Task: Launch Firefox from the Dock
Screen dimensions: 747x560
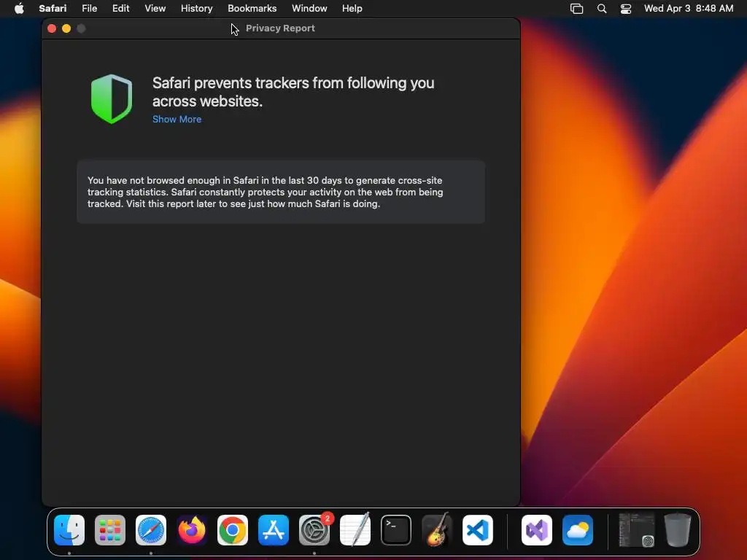Action: [192, 530]
